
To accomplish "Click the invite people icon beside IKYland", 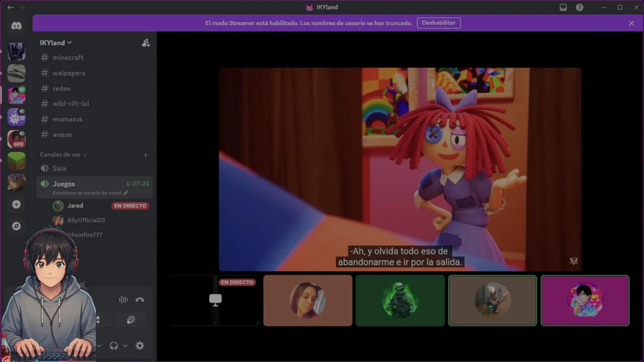I will (x=145, y=43).
